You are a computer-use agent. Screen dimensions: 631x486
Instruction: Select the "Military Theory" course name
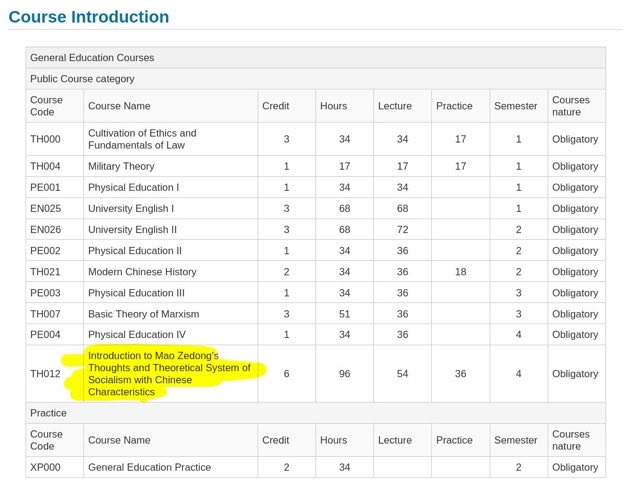pos(121,166)
